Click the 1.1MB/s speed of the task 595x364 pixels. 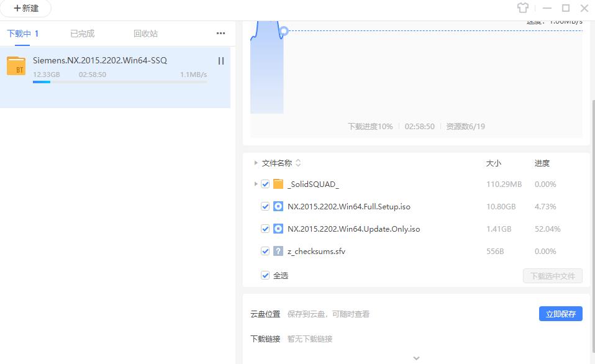point(194,75)
